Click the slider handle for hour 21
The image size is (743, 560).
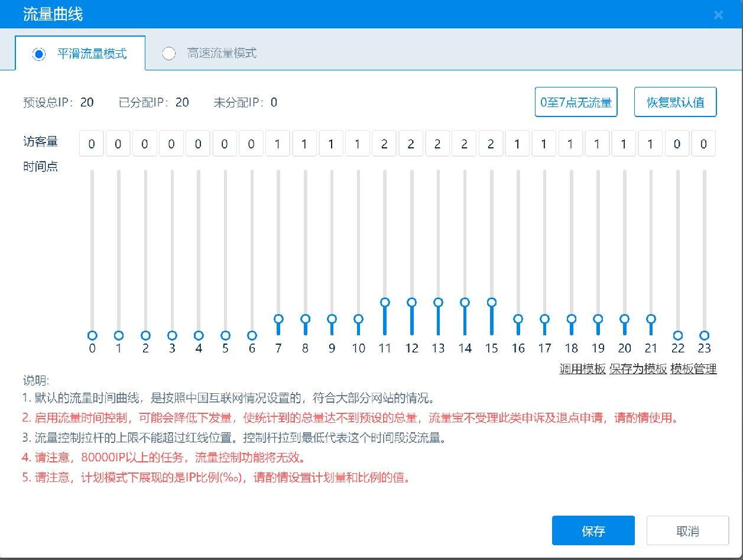coord(651,319)
